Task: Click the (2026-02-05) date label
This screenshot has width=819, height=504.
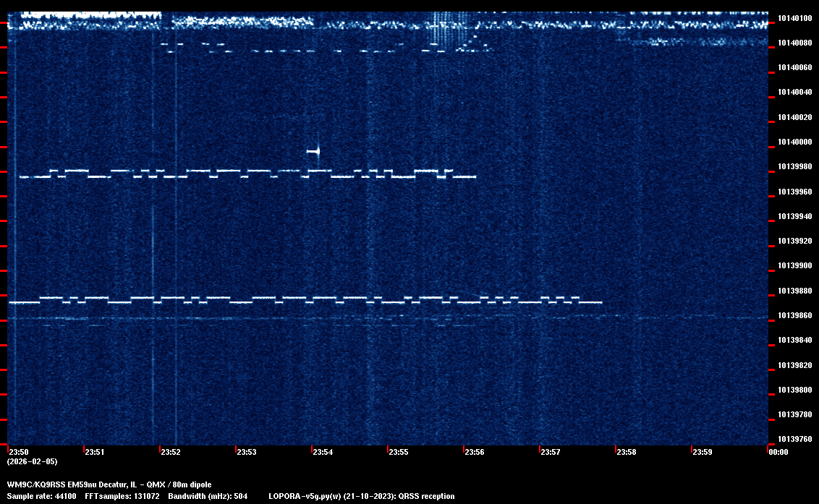Action: (x=32, y=461)
